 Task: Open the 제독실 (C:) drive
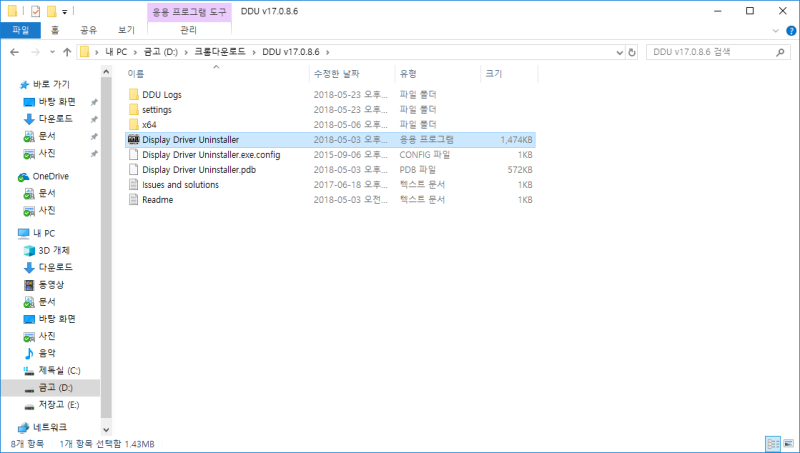point(60,370)
